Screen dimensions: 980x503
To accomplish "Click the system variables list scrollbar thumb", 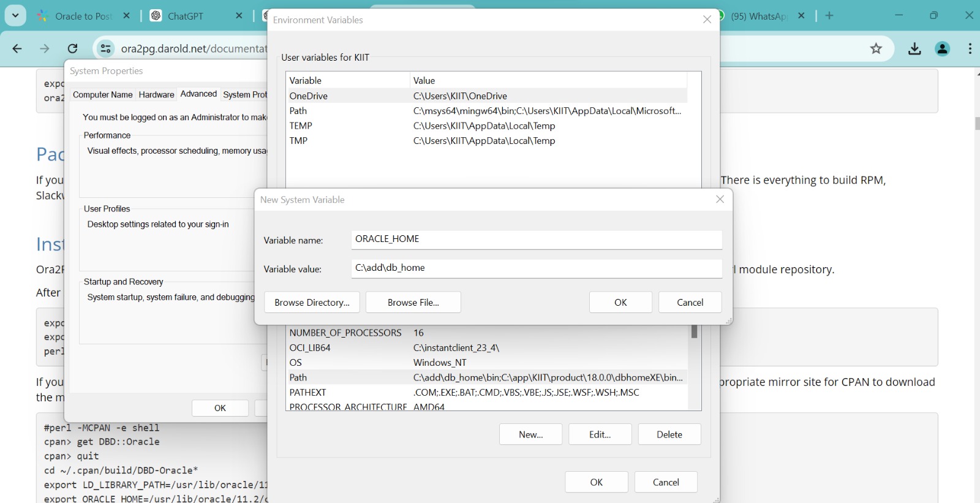I will pos(695,331).
